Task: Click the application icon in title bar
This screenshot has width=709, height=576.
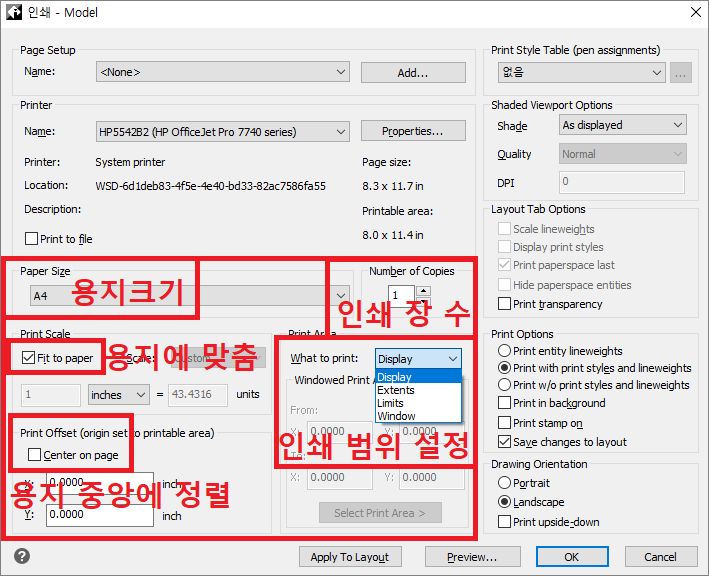Action: 13,12
